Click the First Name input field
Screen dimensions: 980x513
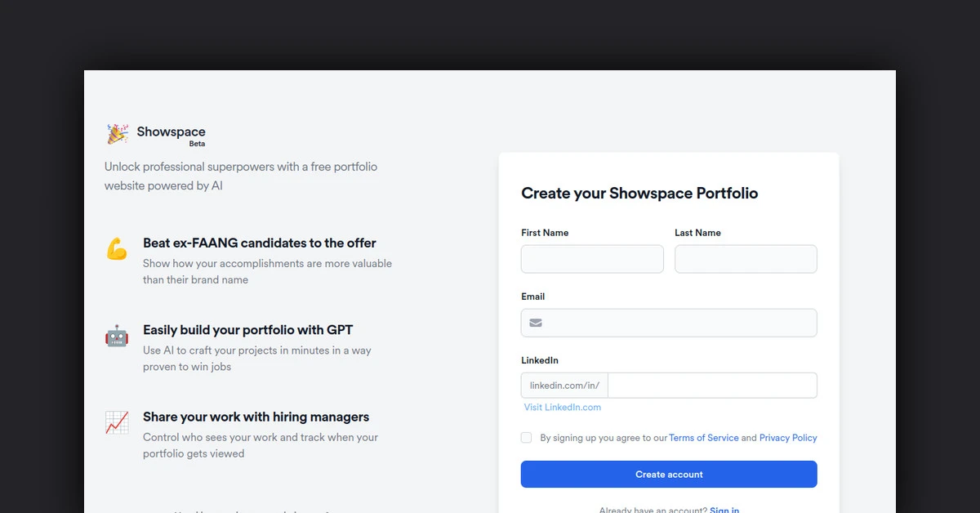[592, 259]
